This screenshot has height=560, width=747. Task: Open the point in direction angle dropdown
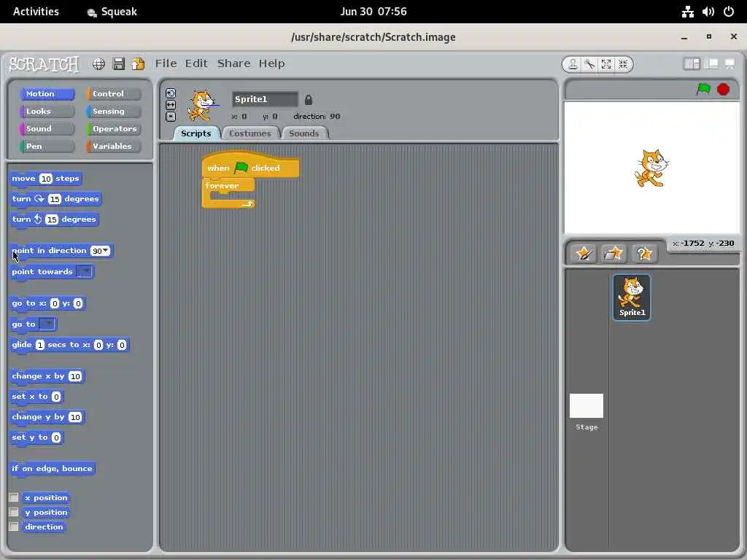pyautogui.click(x=105, y=251)
